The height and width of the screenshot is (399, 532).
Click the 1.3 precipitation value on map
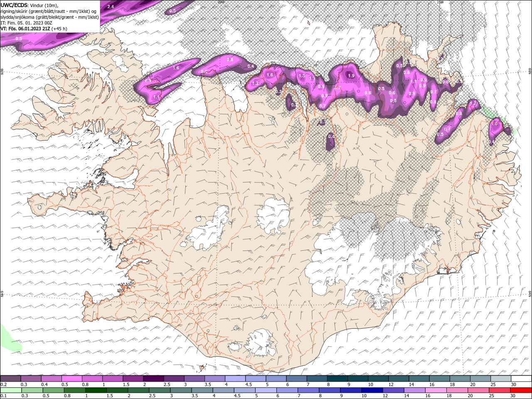coord(302,76)
